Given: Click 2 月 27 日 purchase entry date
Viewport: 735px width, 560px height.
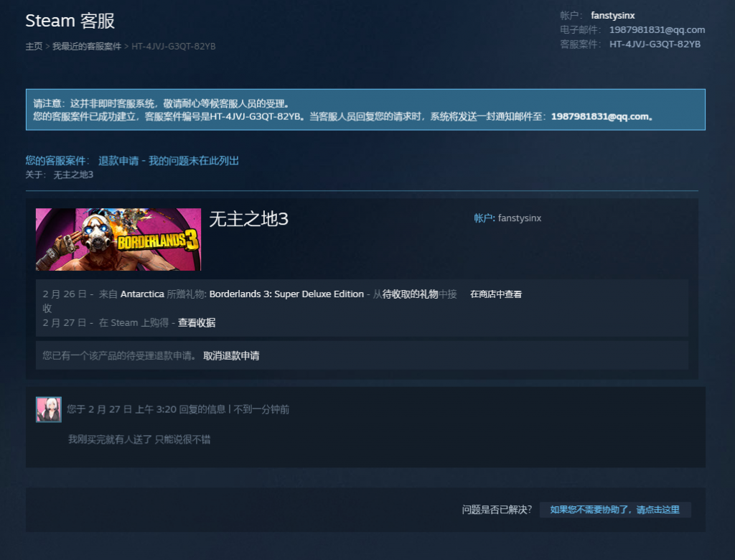Looking at the screenshot, I should [64, 322].
